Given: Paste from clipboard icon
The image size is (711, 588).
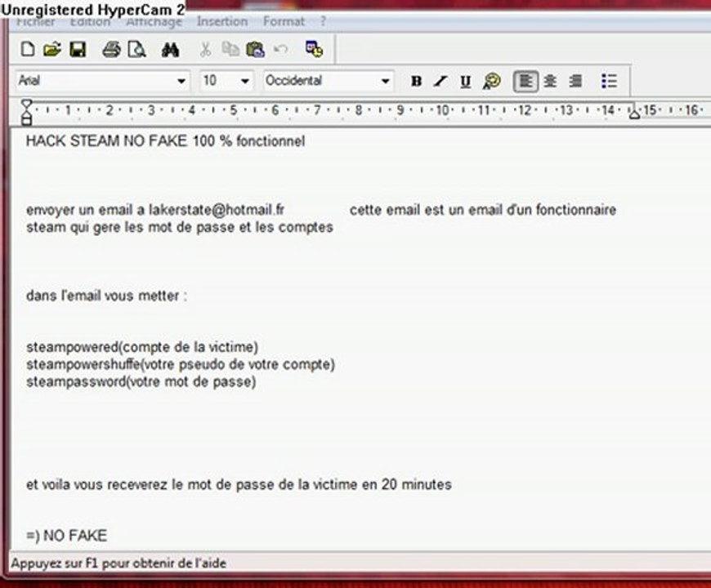Looking at the screenshot, I should coord(255,49).
